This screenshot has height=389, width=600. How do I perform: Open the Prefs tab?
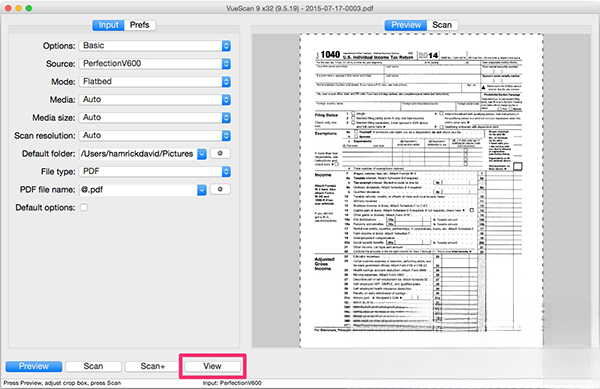[x=140, y=25]
